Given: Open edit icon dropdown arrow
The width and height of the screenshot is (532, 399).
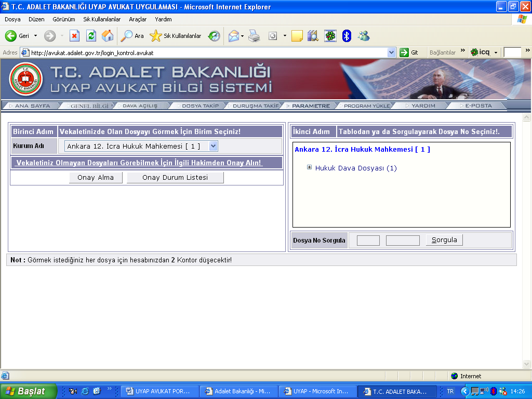Looking at the screenshot, I should click(x=285, y=36).
